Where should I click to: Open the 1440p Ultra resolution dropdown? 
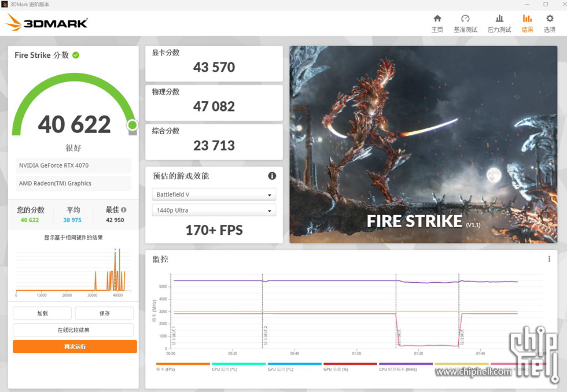[214, 210]
